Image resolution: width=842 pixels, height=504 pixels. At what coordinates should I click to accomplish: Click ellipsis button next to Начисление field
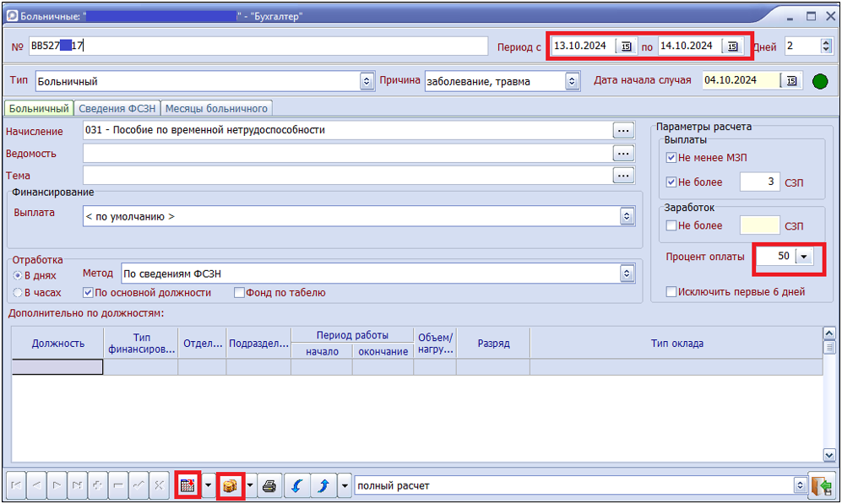click(623, 131)
